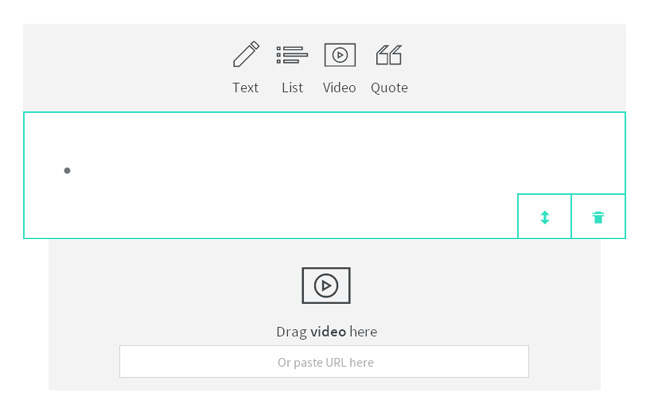
Task: Click large play icon in video drop zone
Action: click(326, 286)
